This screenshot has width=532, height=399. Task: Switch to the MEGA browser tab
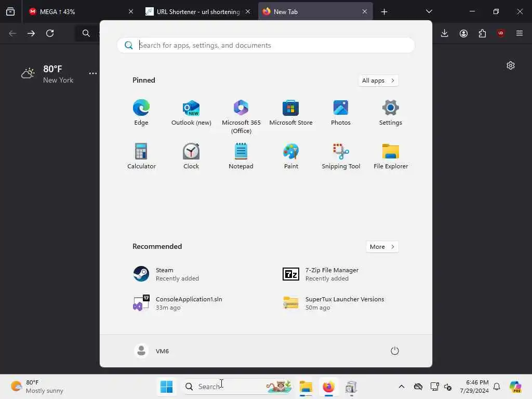pyautogui.click(x=81, y=11)
